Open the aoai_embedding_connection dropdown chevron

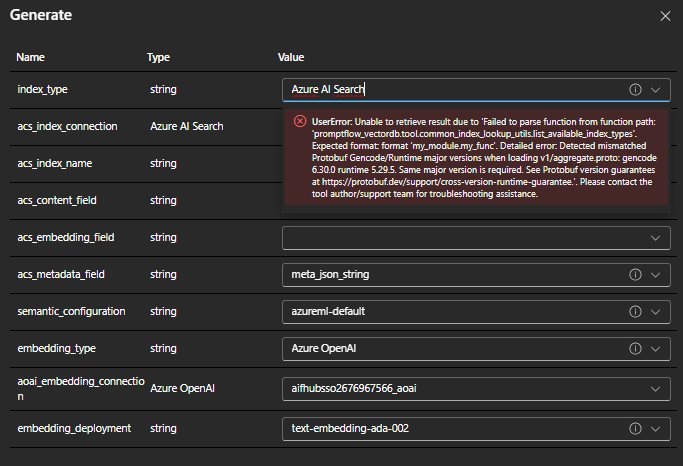(x=655, y=389)
